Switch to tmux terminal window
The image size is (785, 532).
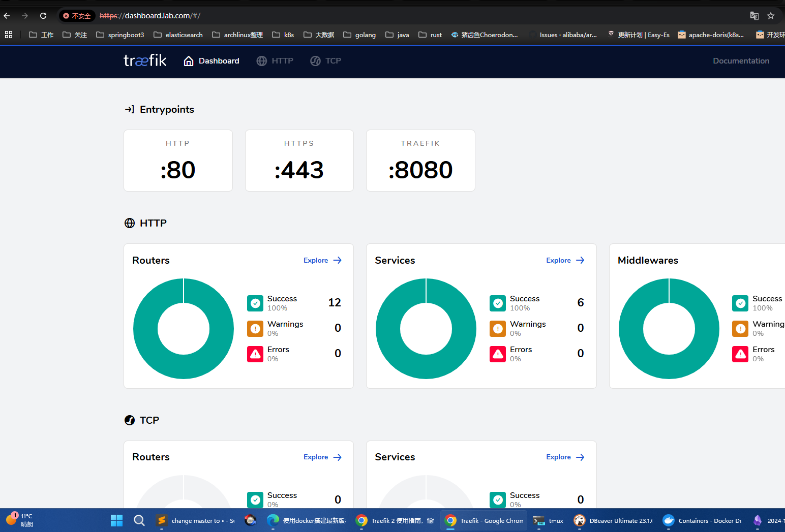click(548, 520)
